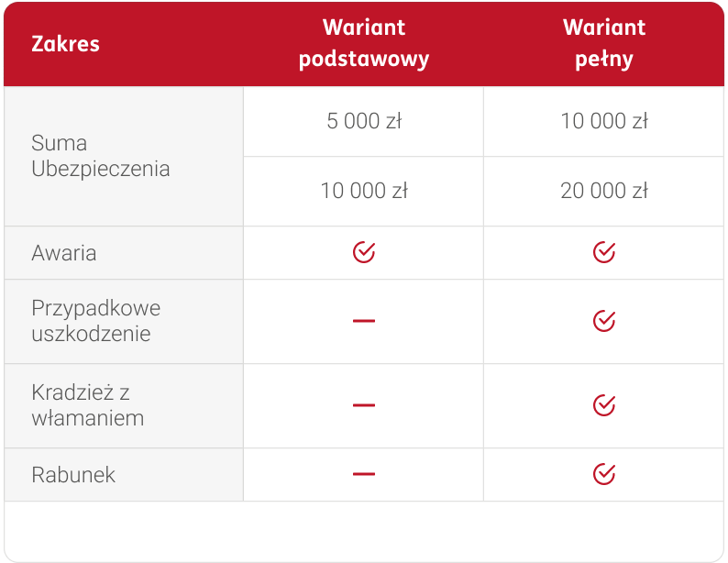
Task: Select the Wariant pełny column header
Action: (603, 43)
